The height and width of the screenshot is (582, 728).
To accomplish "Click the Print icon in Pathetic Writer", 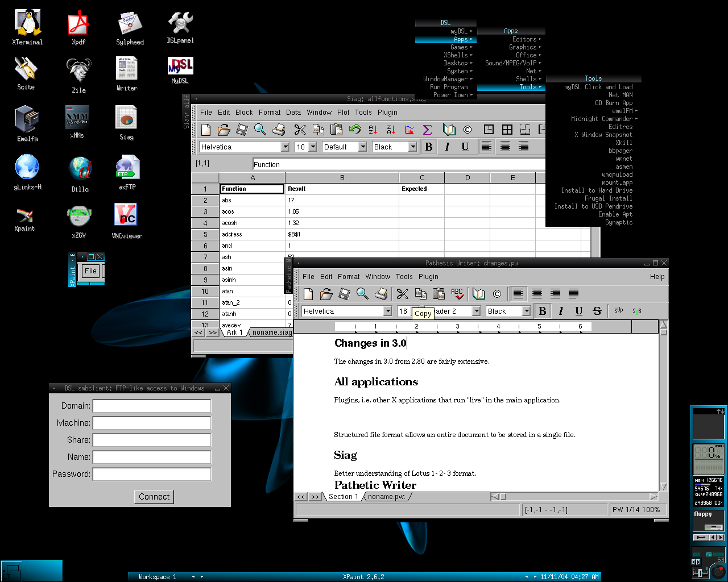I will (x=381, y=294).
